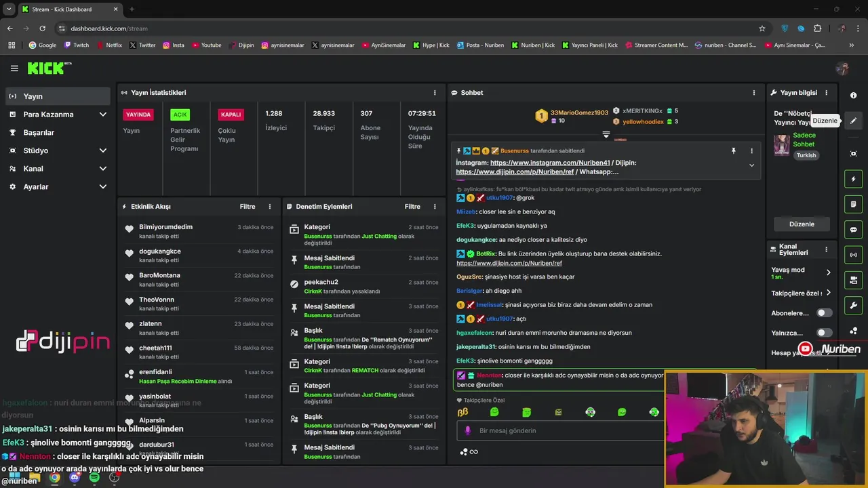Screen dimensions: 868x488
Task: Click the pin icon on the pinned message
Action: coord(733,151)
